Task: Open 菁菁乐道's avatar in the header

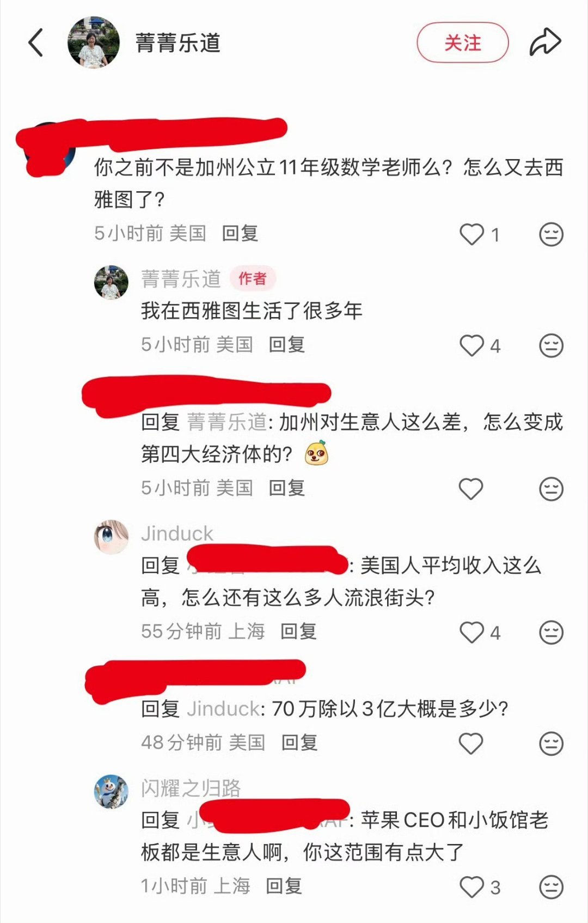Action: [93, 42]
